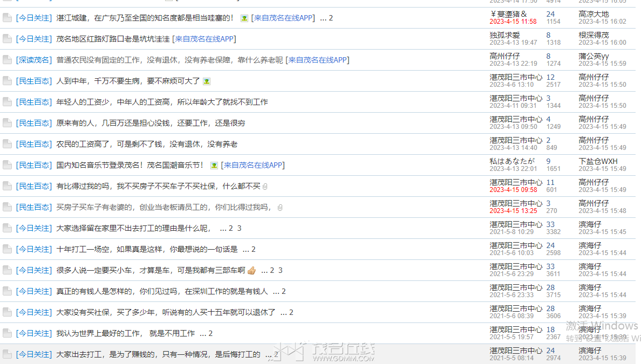Open reply count 11 on 有比得过我的吗 row
This screenshot has height=364, width=641.
pos(551,182)
